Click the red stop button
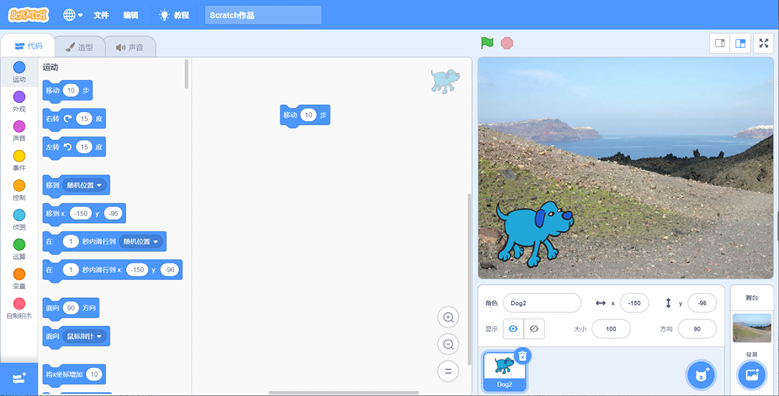 coord(507,43)
